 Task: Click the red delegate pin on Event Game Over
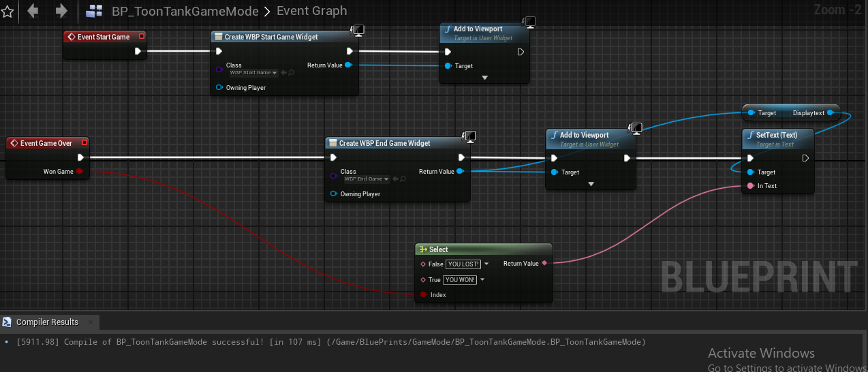(x=84, y=143)
